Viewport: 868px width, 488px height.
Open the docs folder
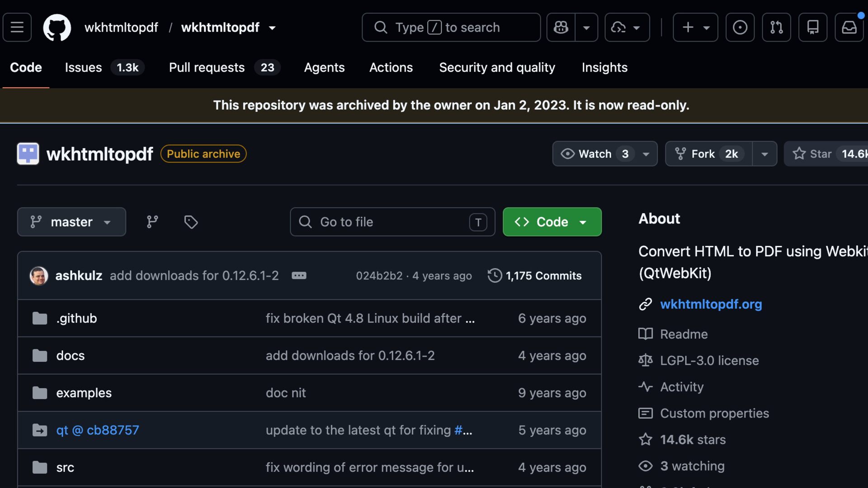[x=71, y=356]
